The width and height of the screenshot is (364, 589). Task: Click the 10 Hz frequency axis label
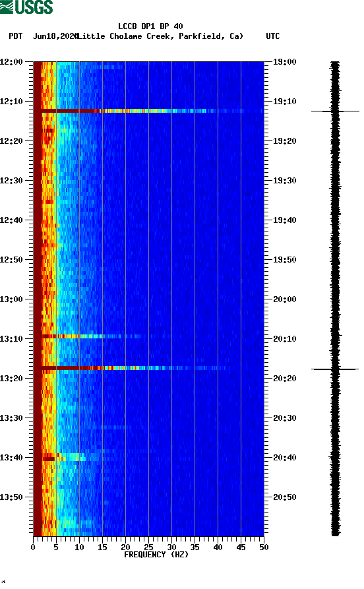[79, 547]
